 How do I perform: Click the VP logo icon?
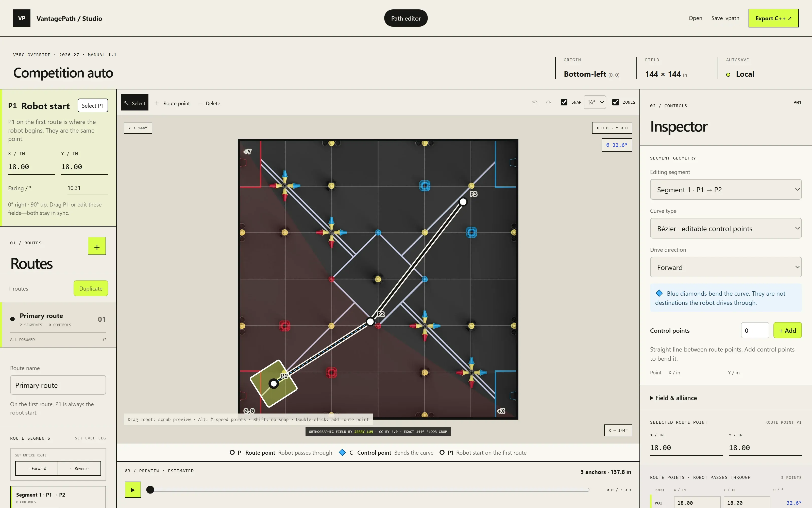coord(22,18)
